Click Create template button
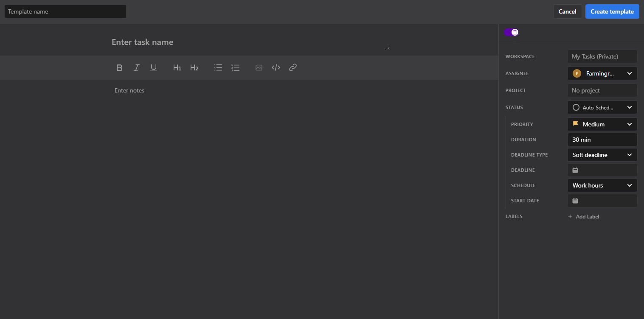Image resolution: width=644 pixels, height=319 pixels. [x=612, y=11]
